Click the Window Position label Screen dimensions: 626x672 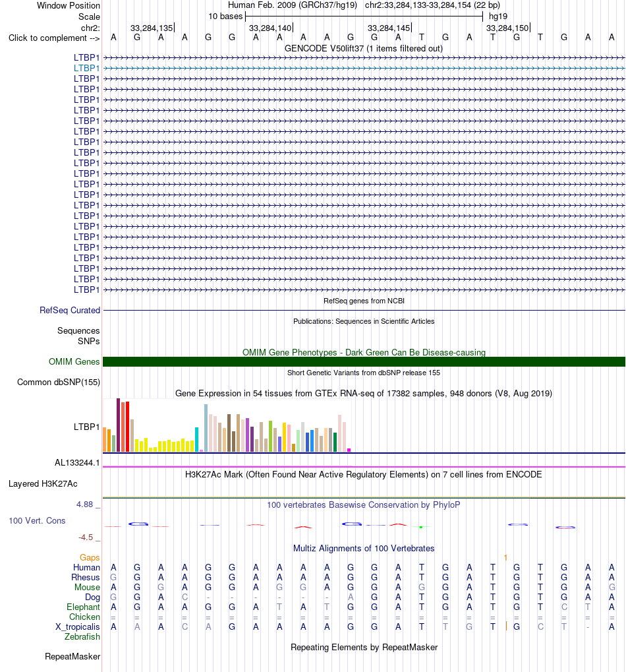[69, 5]
